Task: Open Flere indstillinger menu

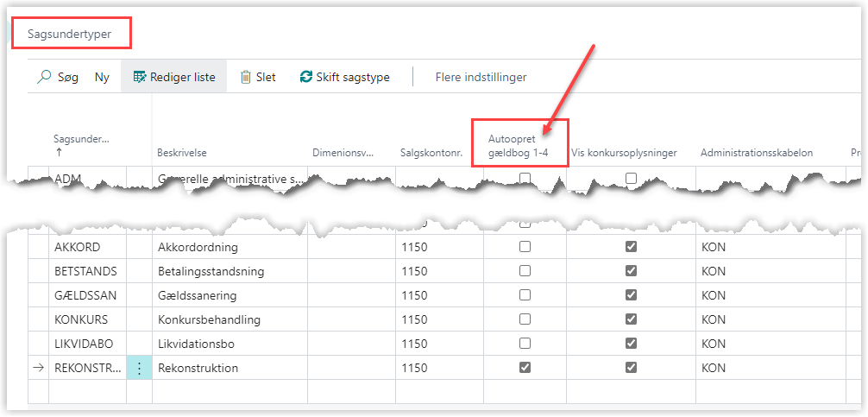Action: [481, 77]
